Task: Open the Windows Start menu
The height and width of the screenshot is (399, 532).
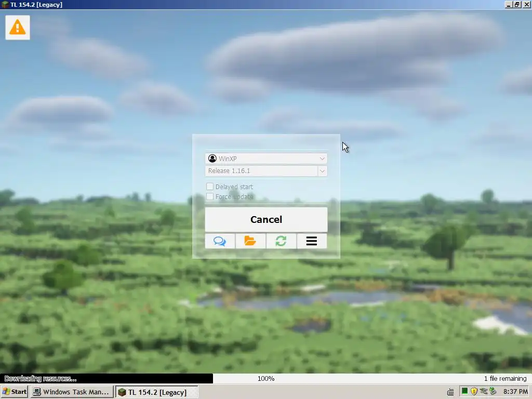Action: (14, 392)
